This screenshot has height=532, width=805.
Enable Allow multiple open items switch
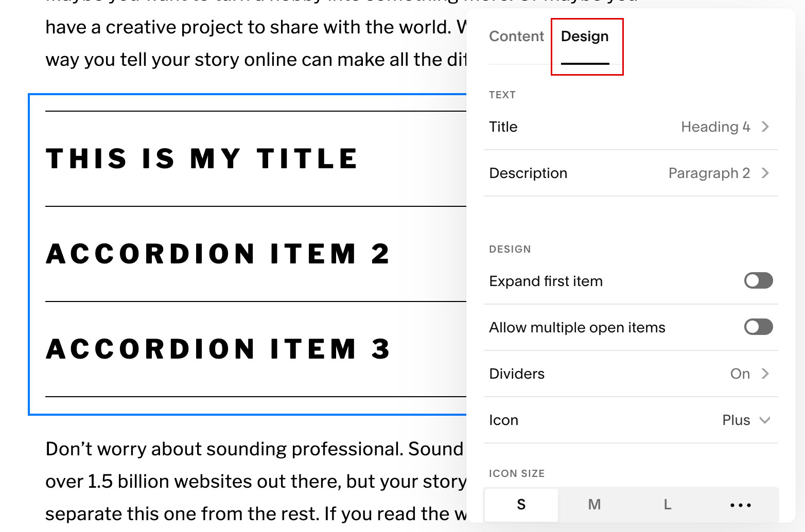coord(758,327)
